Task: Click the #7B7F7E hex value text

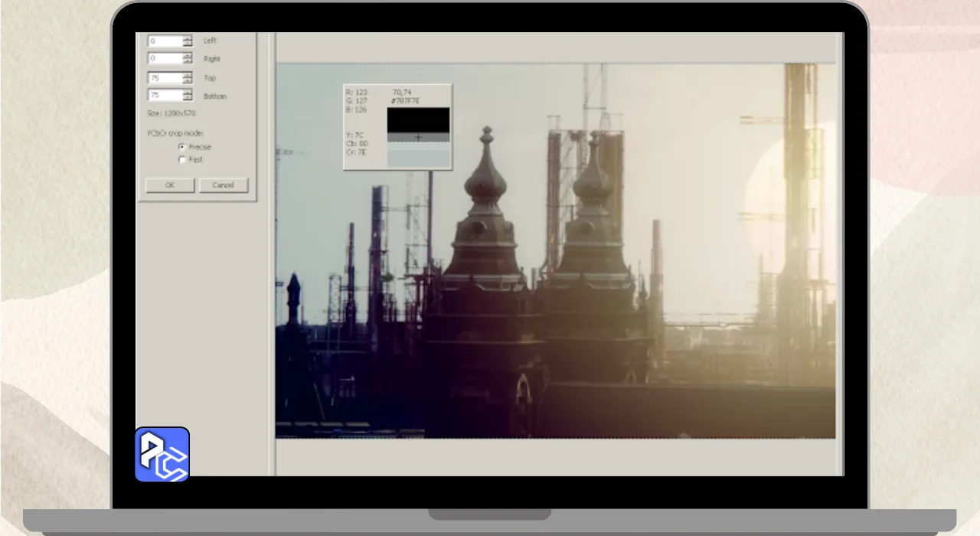Action: pos(406,101)
